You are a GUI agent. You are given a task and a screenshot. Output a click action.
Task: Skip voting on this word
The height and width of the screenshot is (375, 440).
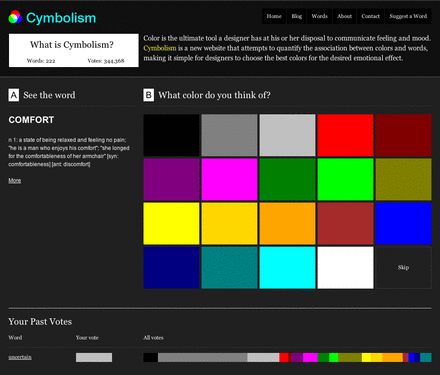pyautogui.click(x=403, y=267)
